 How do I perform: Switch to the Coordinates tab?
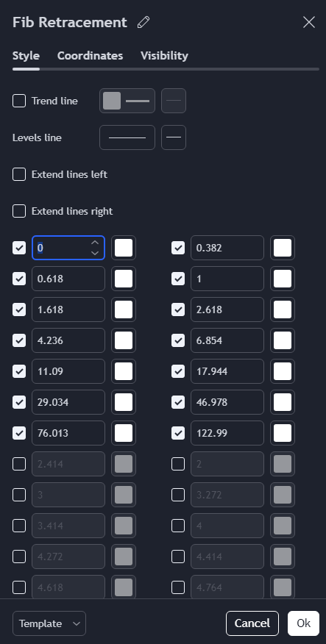pyautogui.click(x=90, y=56)
